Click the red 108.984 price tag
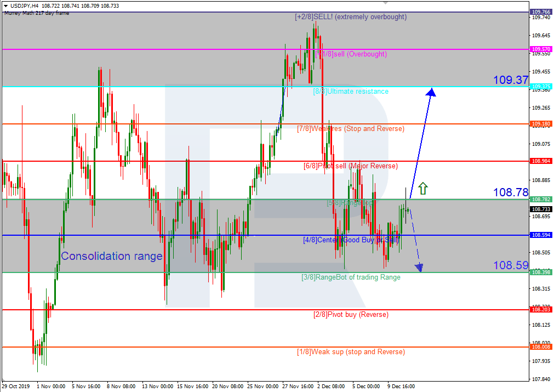554x392 pixels. coord(541,161)
